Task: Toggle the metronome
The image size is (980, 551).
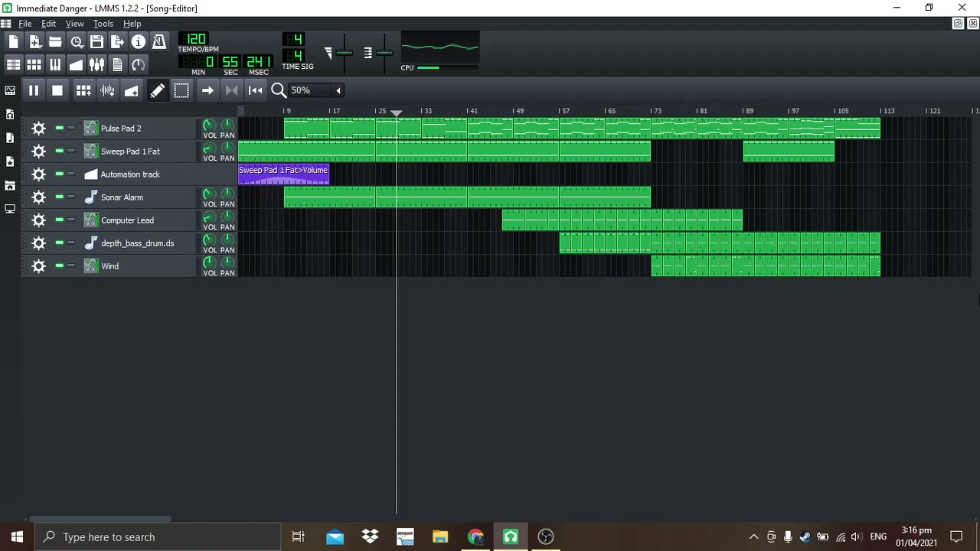Action: [158, 42]
